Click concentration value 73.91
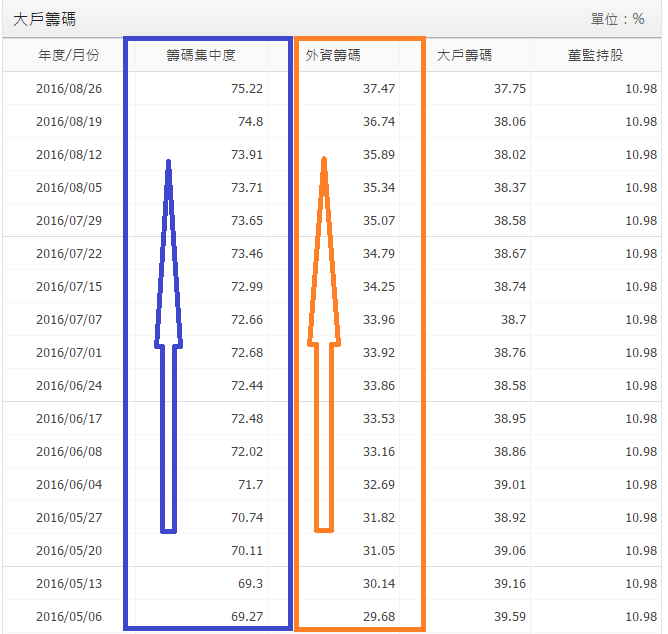The width and height of the screenshot is (668, 634). [247, 155]
